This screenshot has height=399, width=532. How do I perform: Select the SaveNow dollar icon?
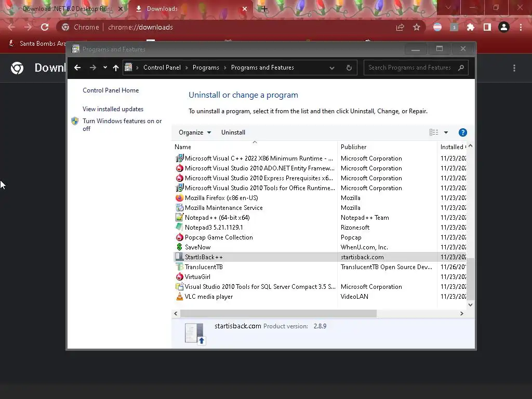(x=179, y=247)
